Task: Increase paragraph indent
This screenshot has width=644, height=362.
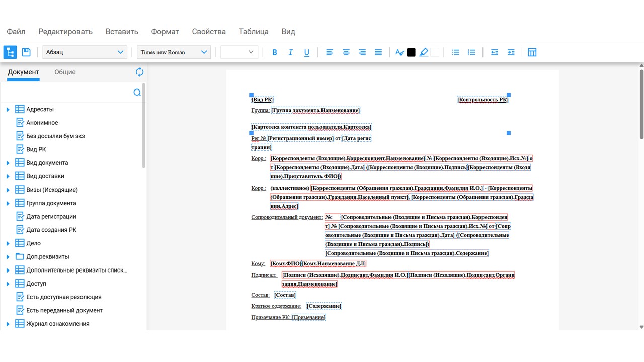Action: click(x=511, y=52)
